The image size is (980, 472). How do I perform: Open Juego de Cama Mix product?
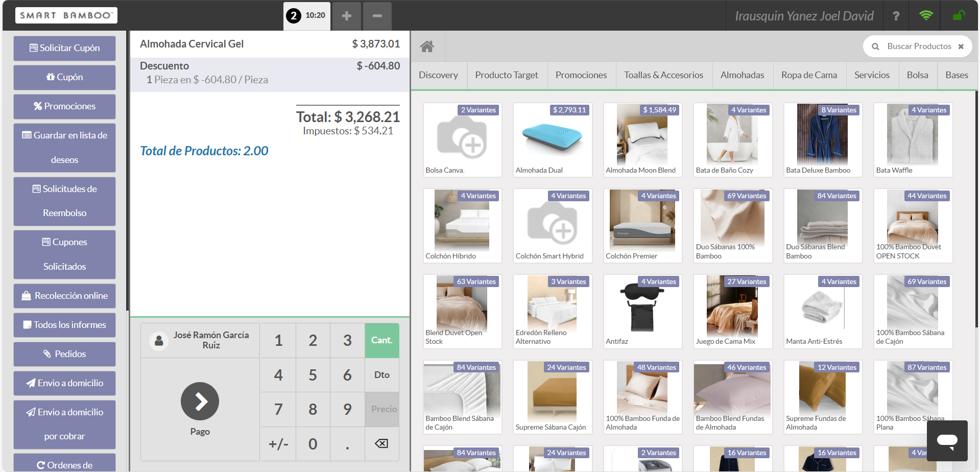732,312
